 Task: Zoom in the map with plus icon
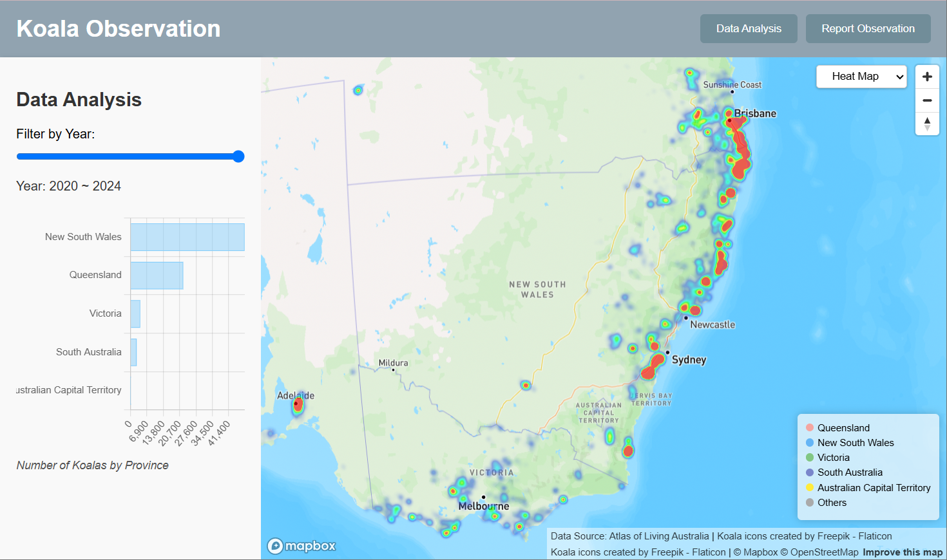[927, 77]
